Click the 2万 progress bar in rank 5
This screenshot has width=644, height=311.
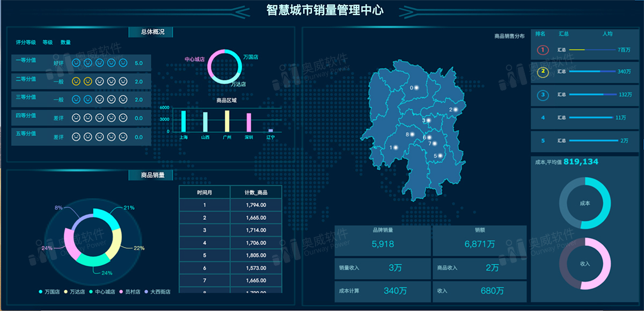point(594,140)
